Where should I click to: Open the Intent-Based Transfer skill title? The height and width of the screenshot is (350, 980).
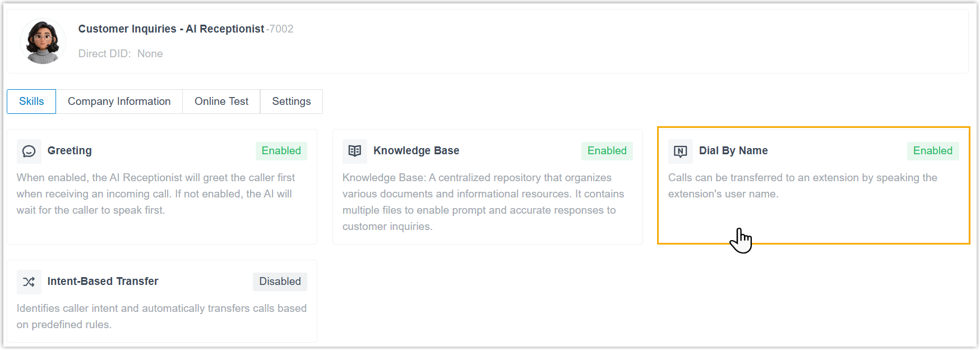[x=103, y=282]
